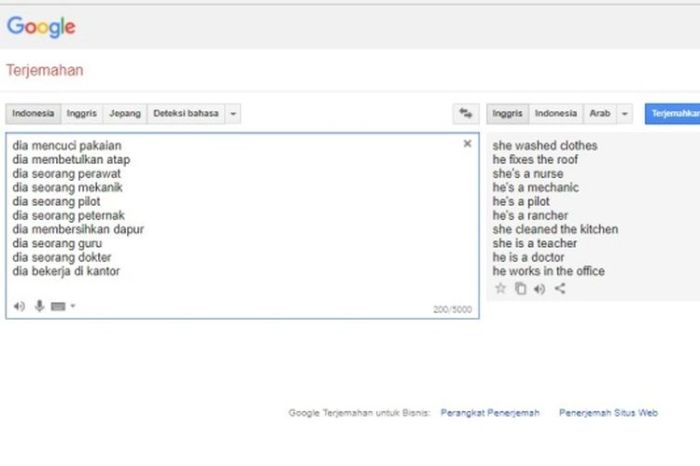Image resolution: width=700 pixels, height=466 pixels.
Task: Click source line 'dia seorang peternak'
Action: pos(69,215)
